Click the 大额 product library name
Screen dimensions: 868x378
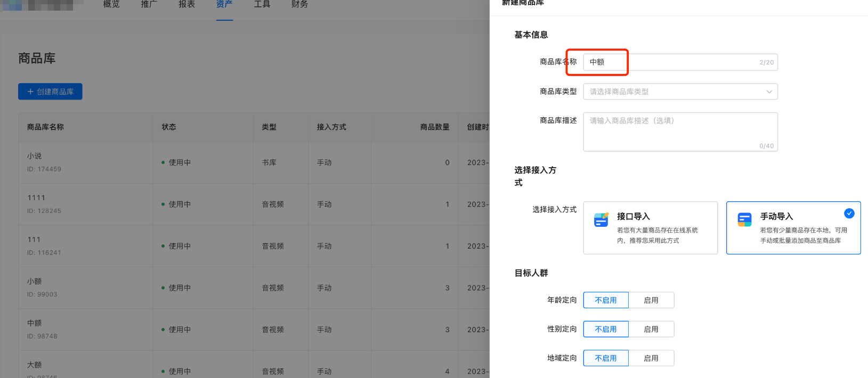pyautogui.click(x=34, y=365)
